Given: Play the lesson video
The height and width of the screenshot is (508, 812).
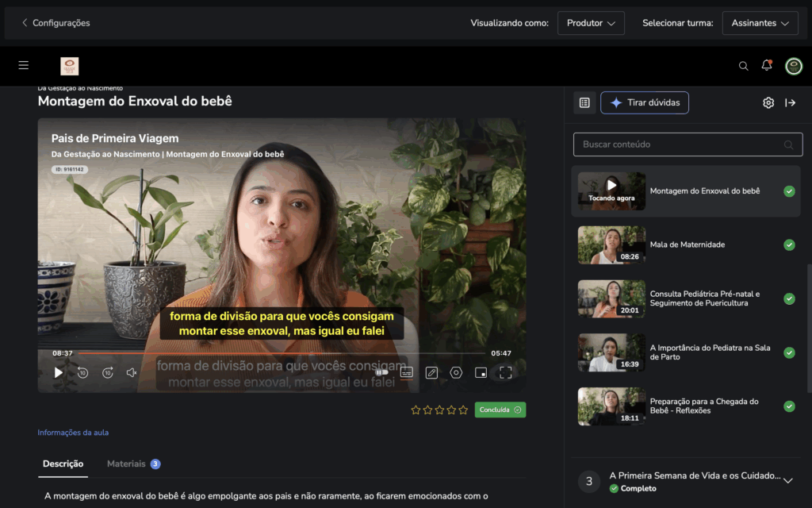Looking at the screenshot, I should coord(59,372).
